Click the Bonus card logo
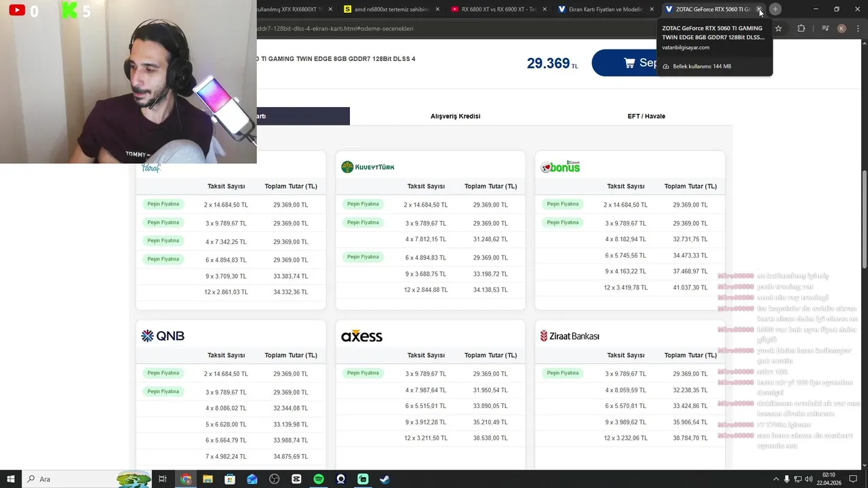Image resolution: width=868 pixels, height=488 pixels. (x=560, y=167)
